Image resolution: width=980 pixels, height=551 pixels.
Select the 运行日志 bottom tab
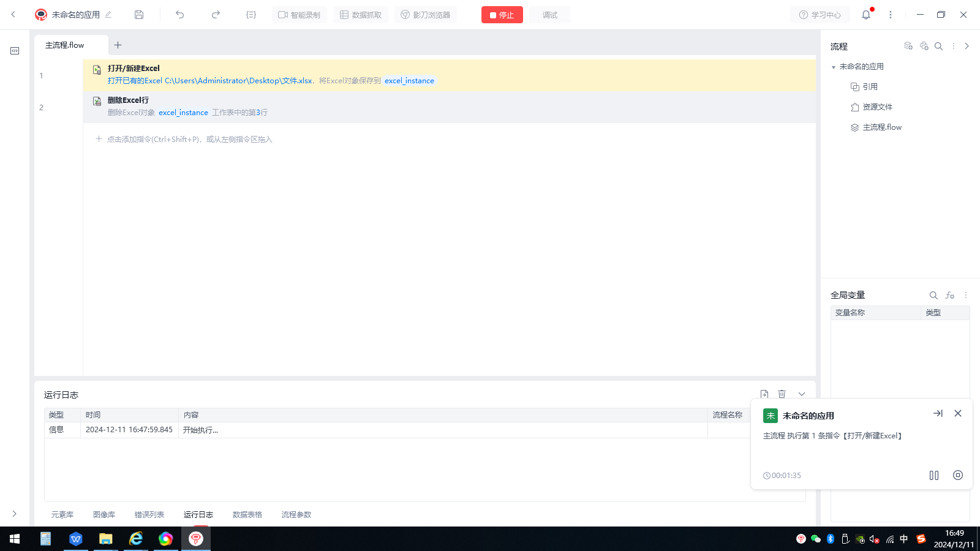pos(198,515)
